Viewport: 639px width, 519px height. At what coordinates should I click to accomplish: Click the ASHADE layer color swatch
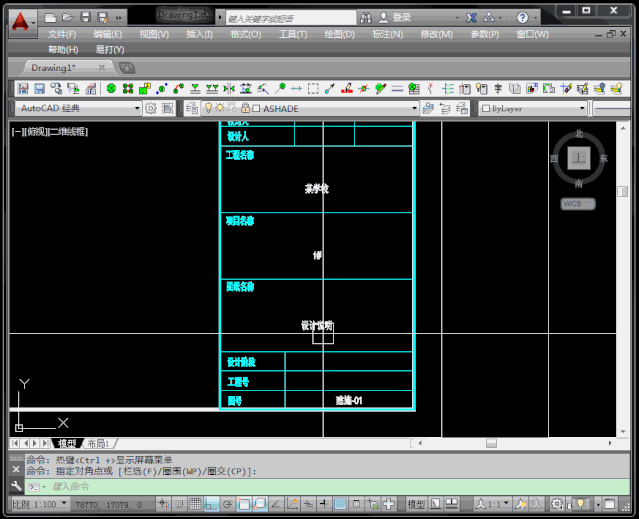(x=256, y=108)
